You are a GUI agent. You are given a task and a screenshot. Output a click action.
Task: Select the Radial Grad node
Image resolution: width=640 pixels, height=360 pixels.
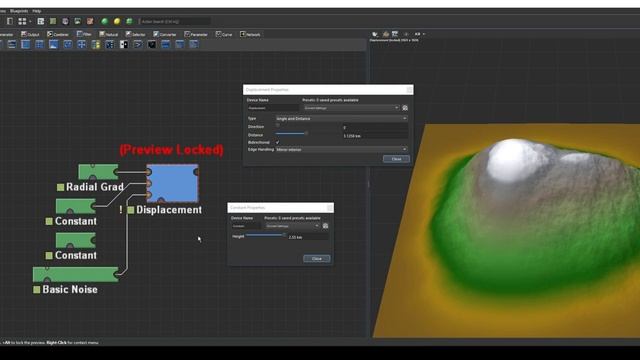pos(98,172)
